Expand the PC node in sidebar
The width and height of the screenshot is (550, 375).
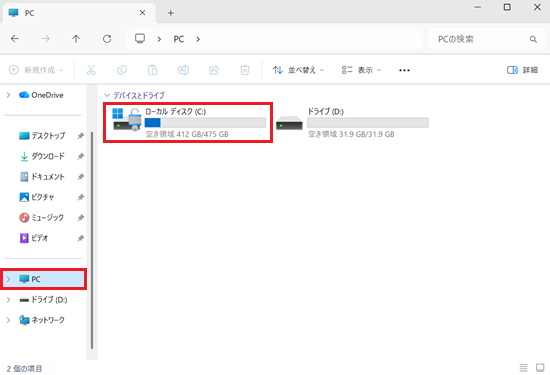8,279
